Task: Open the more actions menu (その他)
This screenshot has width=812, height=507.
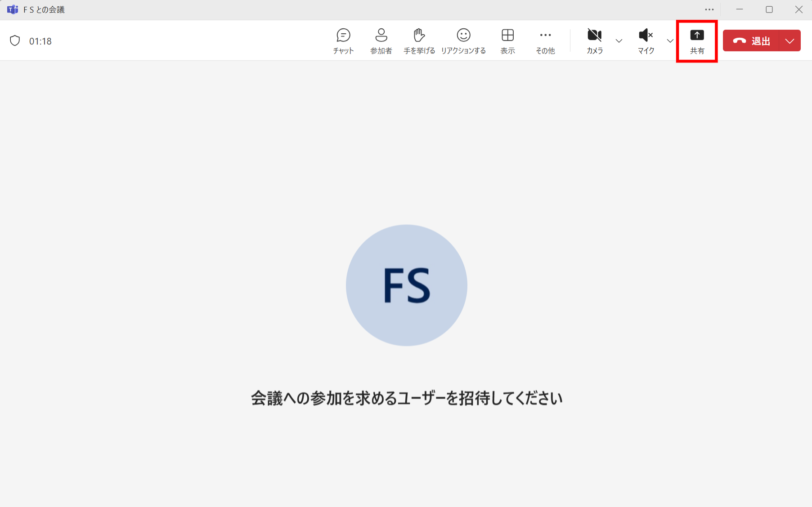Action: (545, 40)
